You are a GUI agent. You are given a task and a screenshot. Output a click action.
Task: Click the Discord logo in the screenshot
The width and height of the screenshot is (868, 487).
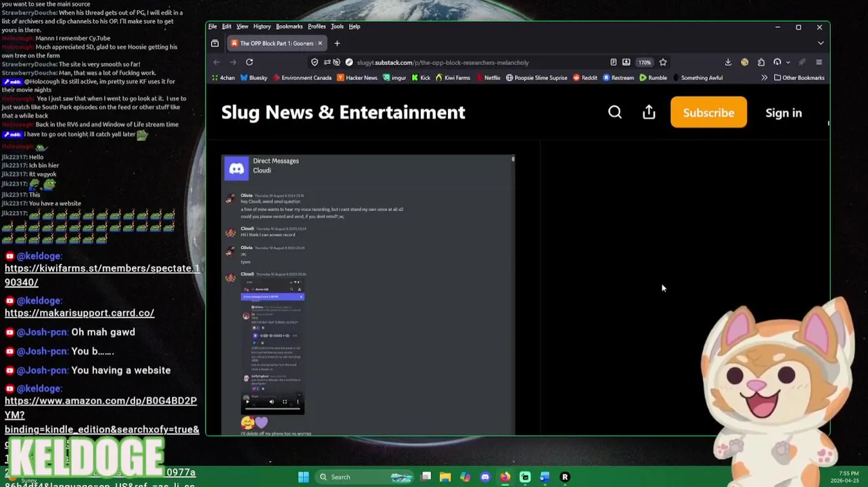pyautogui.click(x=236, y=168)
